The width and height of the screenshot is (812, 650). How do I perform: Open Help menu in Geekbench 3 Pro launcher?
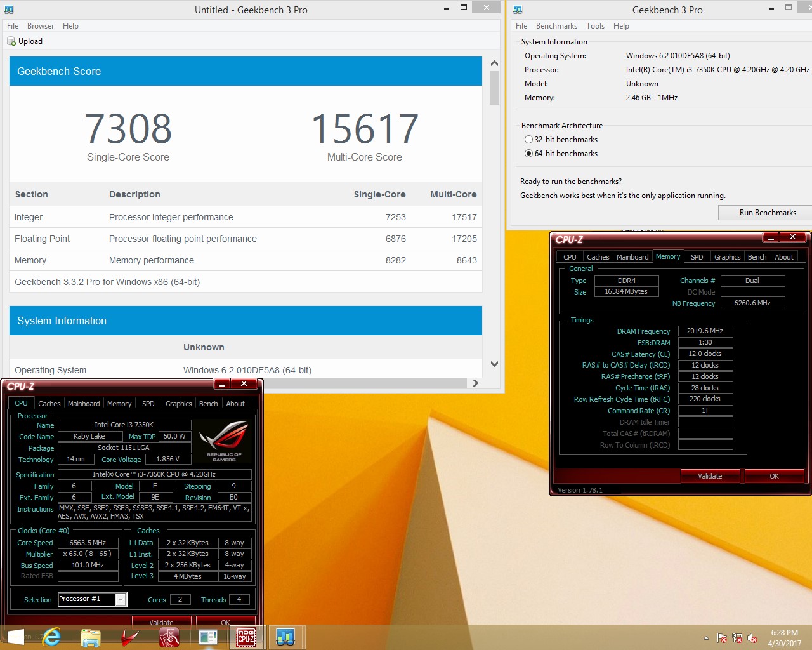621,26
